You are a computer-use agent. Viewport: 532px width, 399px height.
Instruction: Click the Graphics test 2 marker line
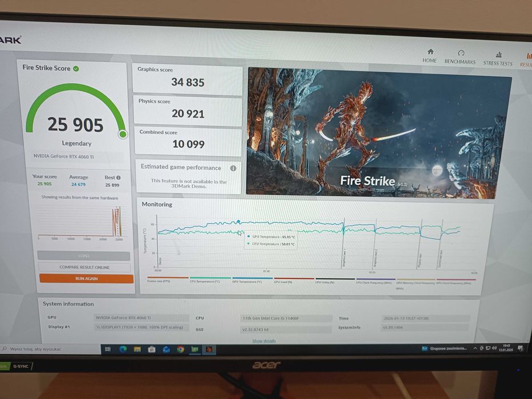375,245
